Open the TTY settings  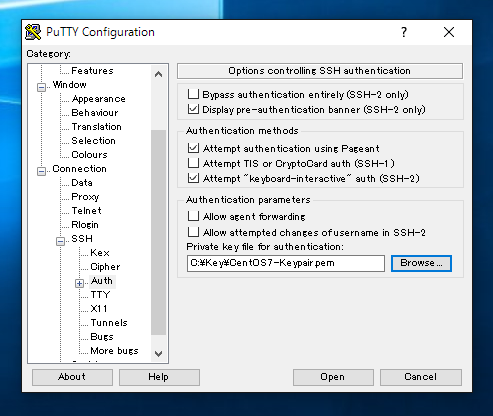pos(100,295)
